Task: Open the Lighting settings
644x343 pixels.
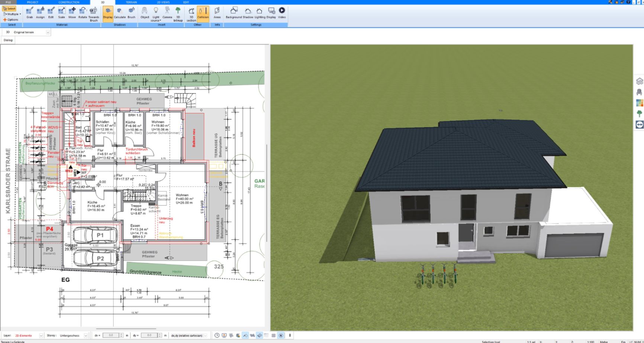Action: tap(260, 13)
